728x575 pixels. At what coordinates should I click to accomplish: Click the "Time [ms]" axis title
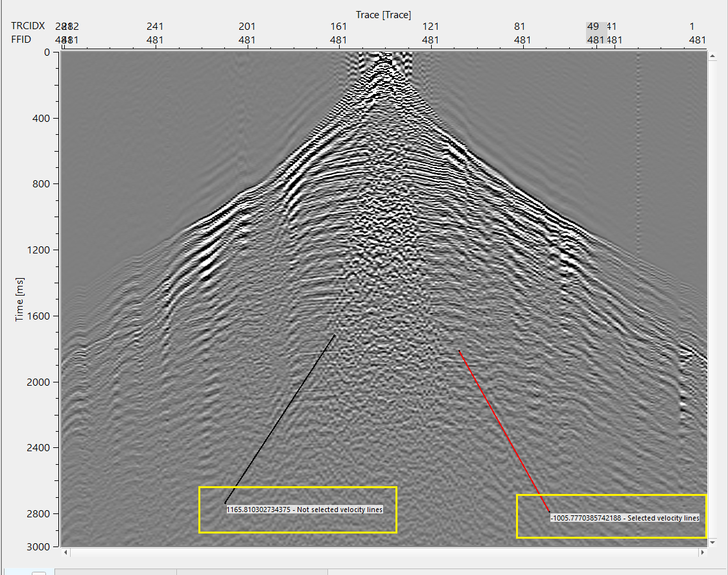click(20, 298)
